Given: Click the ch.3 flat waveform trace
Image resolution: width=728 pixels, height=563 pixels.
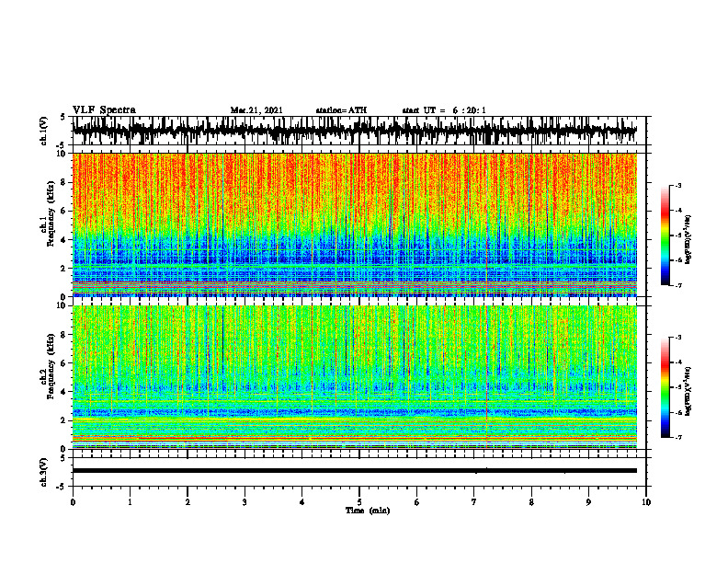Looking at the screenshot, I should click(354, 471).
